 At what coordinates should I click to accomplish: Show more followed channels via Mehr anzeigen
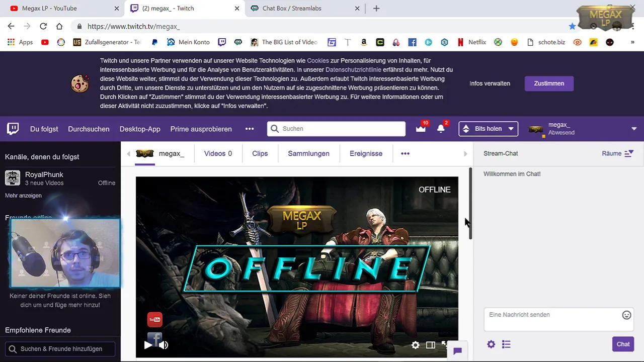(23, 196)
